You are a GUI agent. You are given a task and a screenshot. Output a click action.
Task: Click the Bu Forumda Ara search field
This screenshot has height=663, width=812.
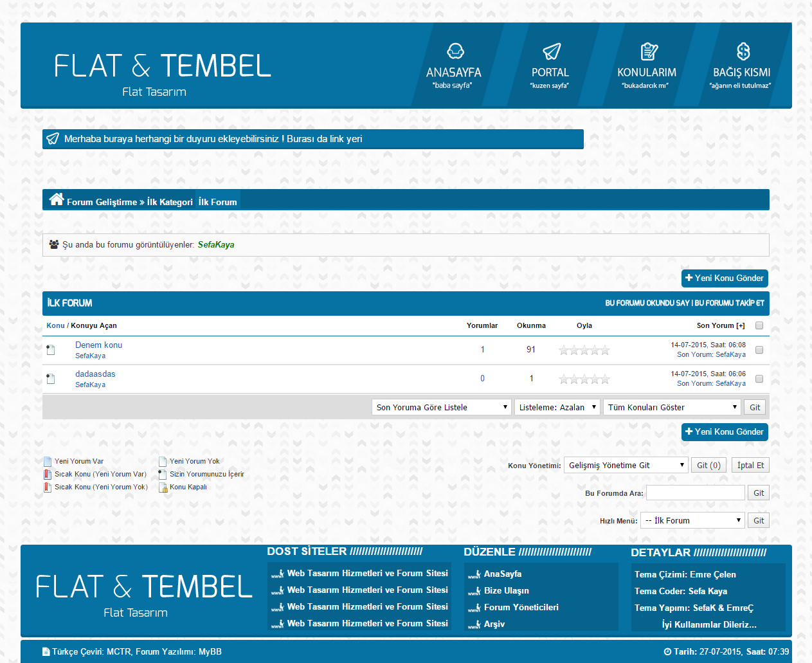[695, 493]
